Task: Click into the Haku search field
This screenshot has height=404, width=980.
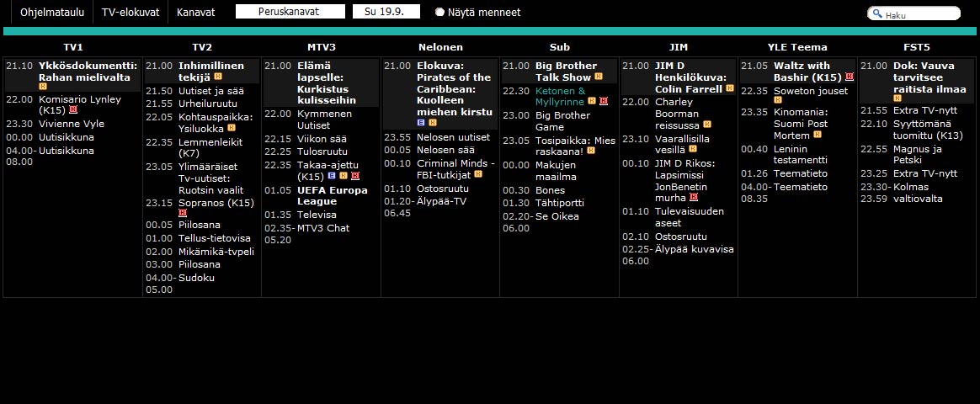Action: click(913, 13)
